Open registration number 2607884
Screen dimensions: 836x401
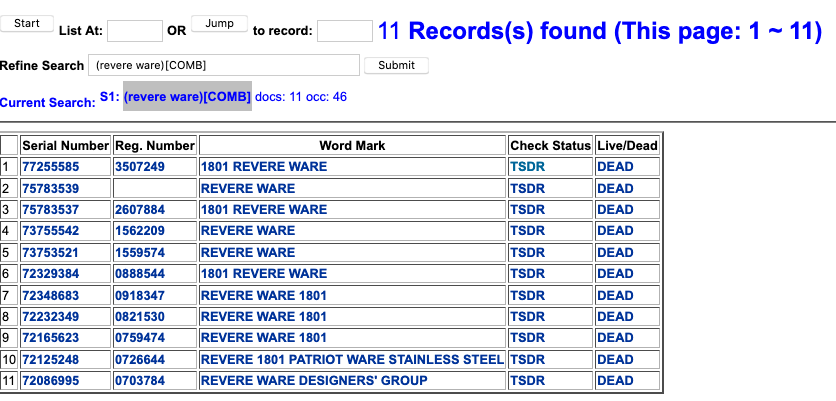(140, 210)
